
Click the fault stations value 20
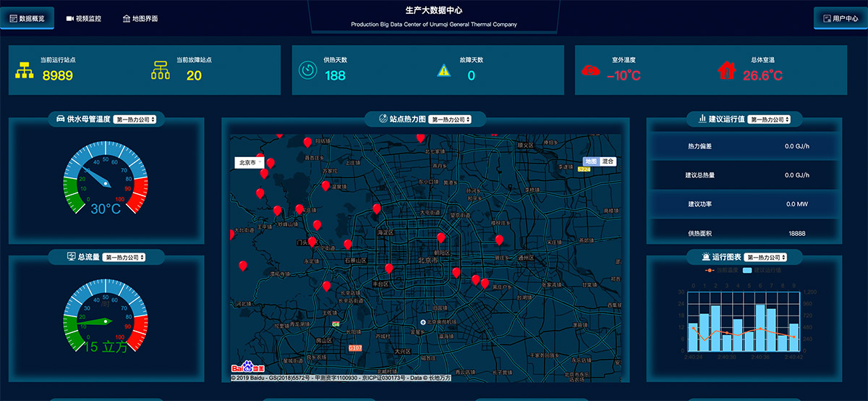[x=194, y=75]
